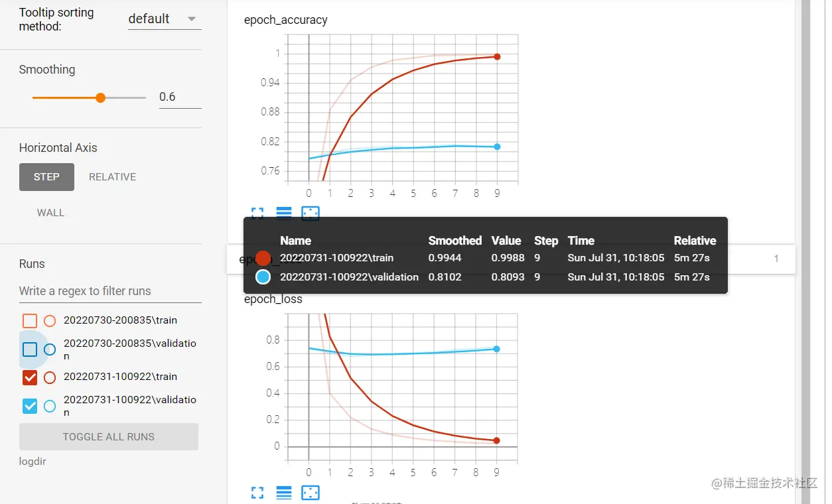This screenshot has width=832, height=504.
Task: Click the regex filter runs input
Action: click(x=110, y=291)
